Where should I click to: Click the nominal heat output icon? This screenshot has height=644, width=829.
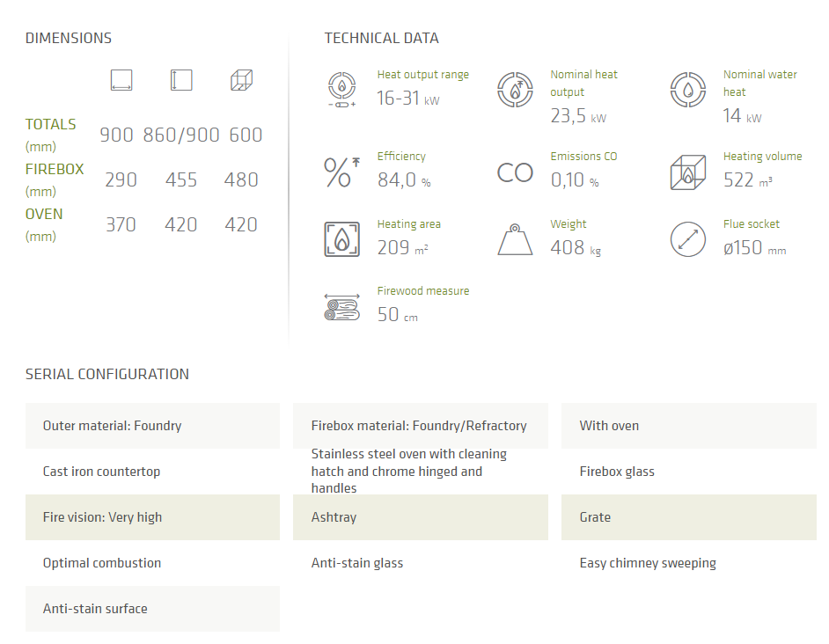515,89
